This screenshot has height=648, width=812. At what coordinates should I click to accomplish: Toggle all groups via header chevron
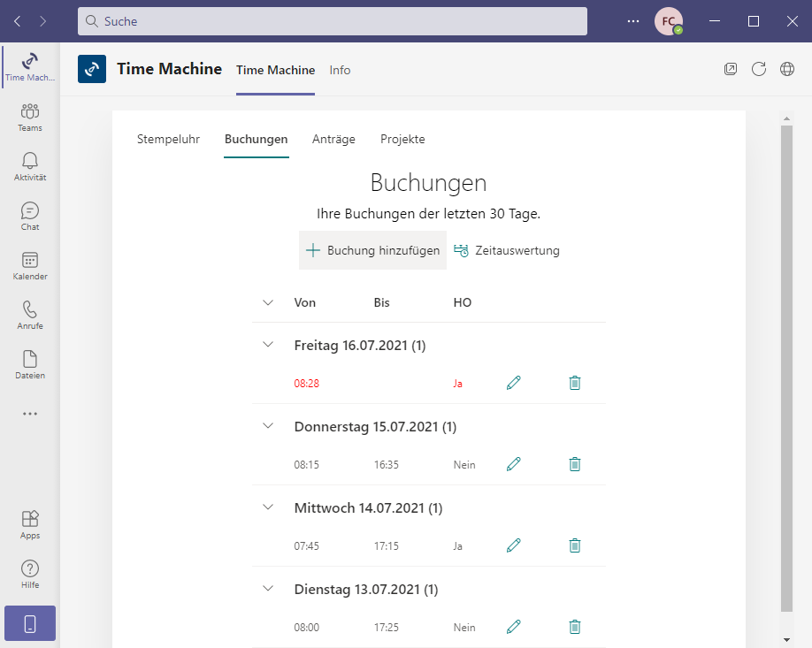point(269,302)
